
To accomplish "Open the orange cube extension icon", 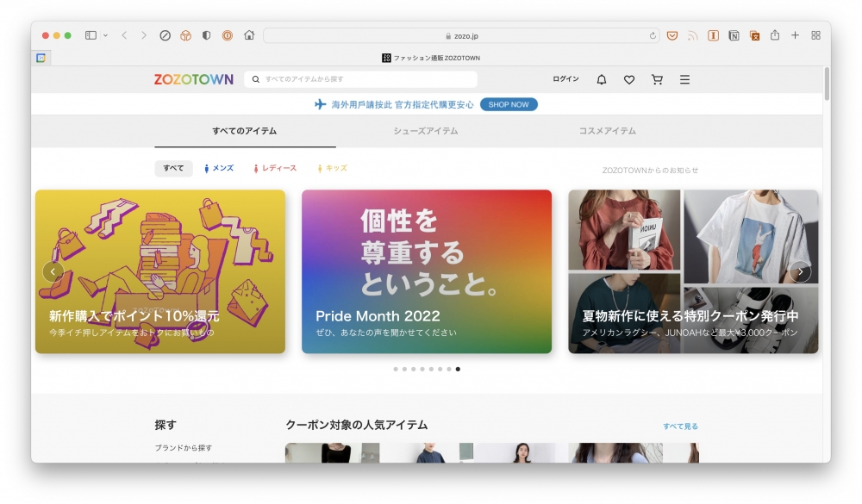I will coord(186,35).
